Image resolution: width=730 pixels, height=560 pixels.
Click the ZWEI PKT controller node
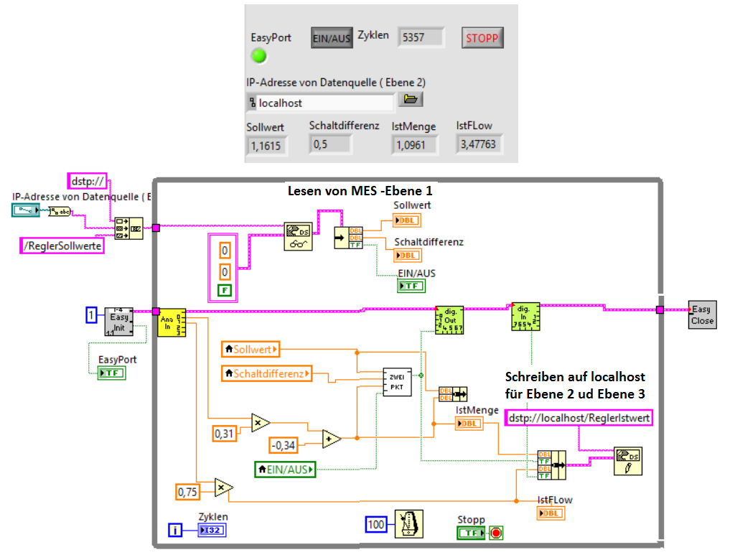(x=396, y=382)
